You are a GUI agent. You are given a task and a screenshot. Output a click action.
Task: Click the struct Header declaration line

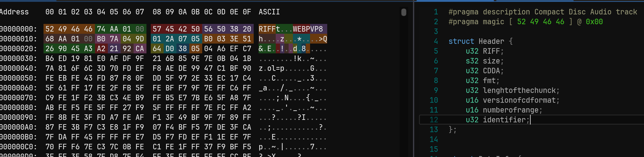(480, 41)
